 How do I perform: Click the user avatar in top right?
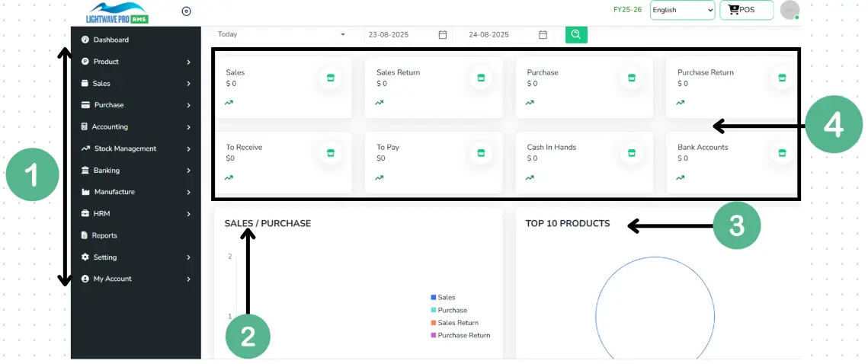790,10
